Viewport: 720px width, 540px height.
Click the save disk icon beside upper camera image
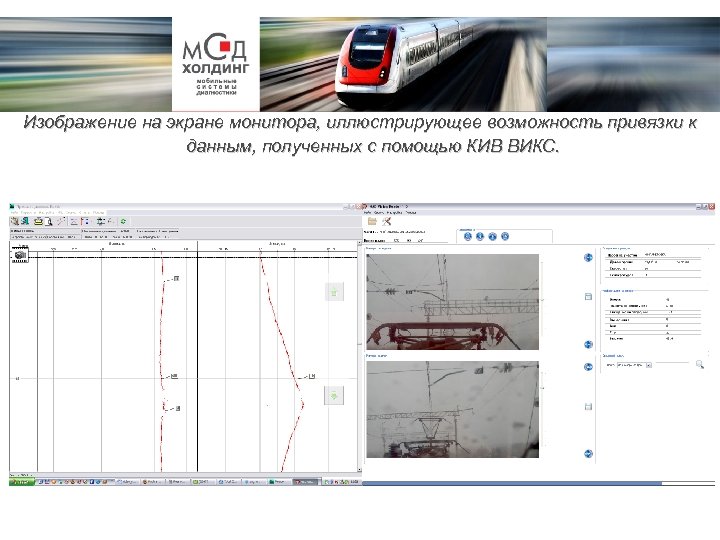588,297
